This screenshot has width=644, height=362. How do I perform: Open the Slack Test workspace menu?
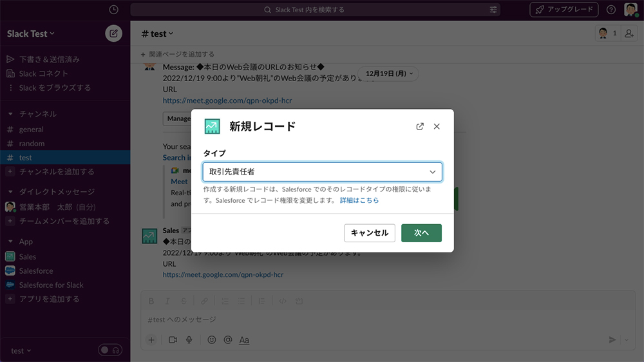click(31, 33)
